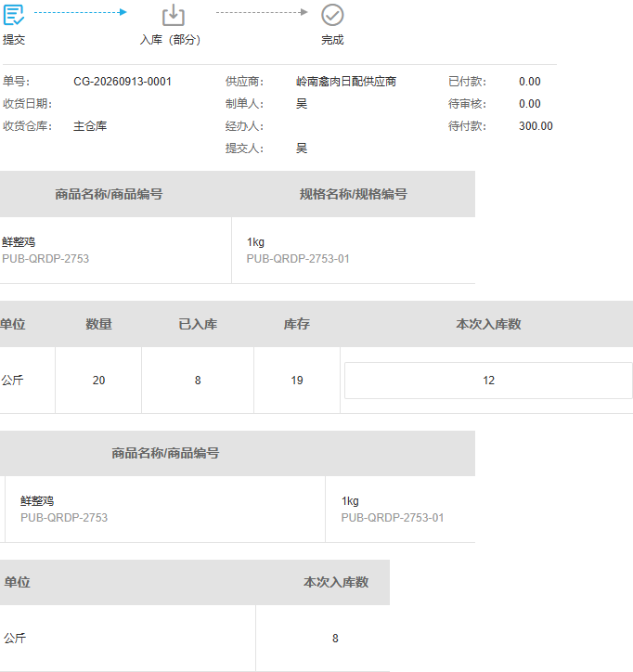This screenshot has height=672, width=633.
Task: Click 已入库 cell value 8
Action: (x=198, y=381)
